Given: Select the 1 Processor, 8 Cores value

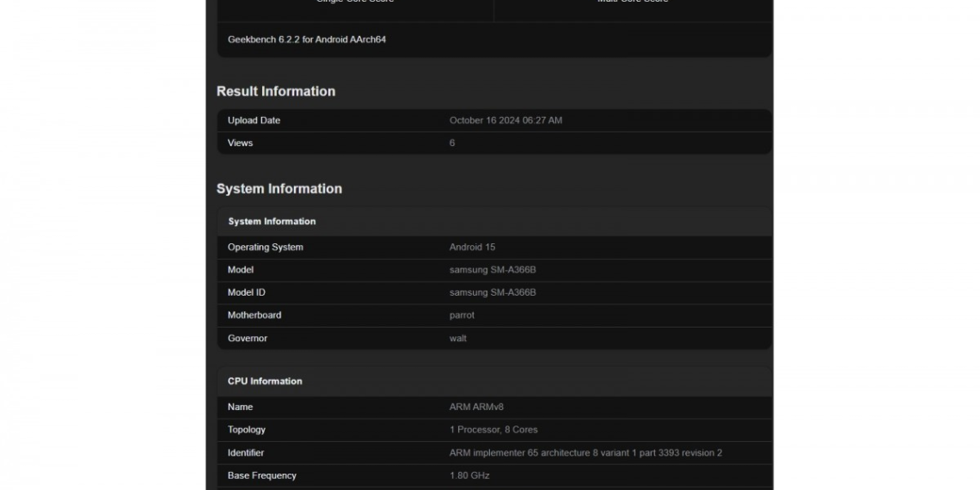Looking at the screenshot, I should [x=493, y=430].
